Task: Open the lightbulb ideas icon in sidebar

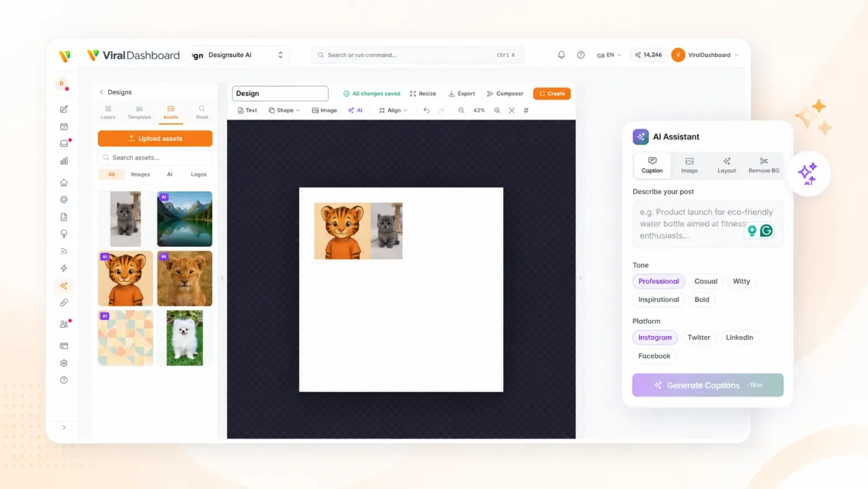Action: coord(64,234)
